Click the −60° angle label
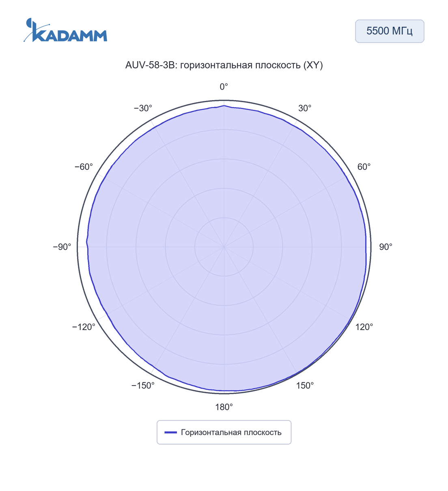 [84, 167]
